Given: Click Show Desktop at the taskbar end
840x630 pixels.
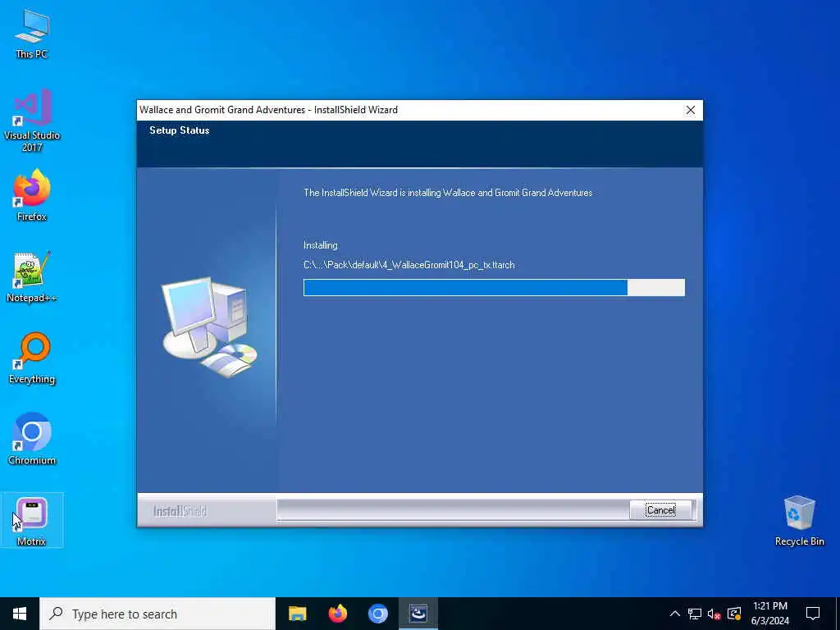Looking at the screenshot, I should point(838,614).
